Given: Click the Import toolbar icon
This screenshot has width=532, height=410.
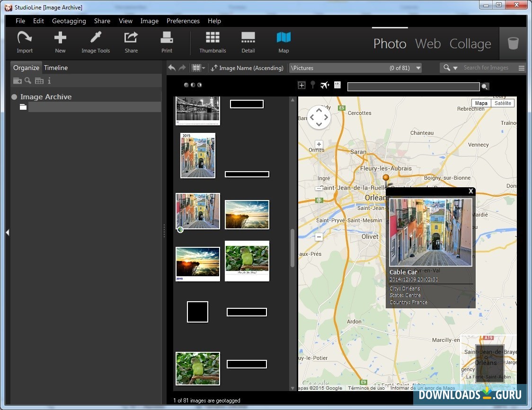Looking at the screenshot, I should click(x=25, y=42).
